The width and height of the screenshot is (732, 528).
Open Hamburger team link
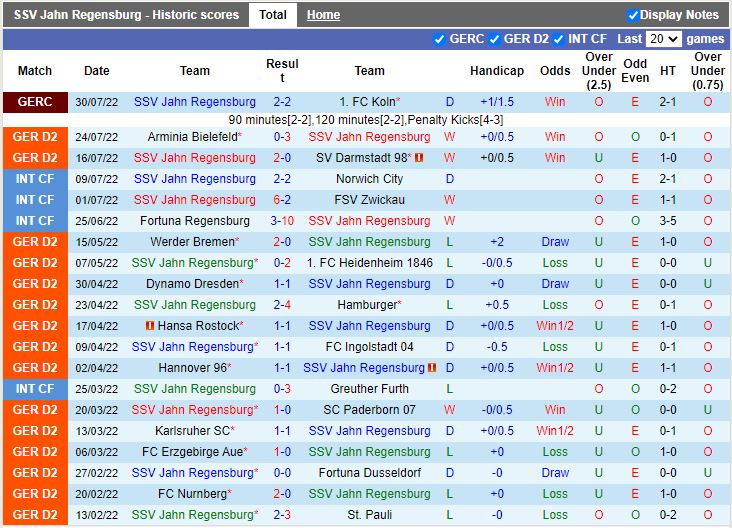click(x=367, y=305)
